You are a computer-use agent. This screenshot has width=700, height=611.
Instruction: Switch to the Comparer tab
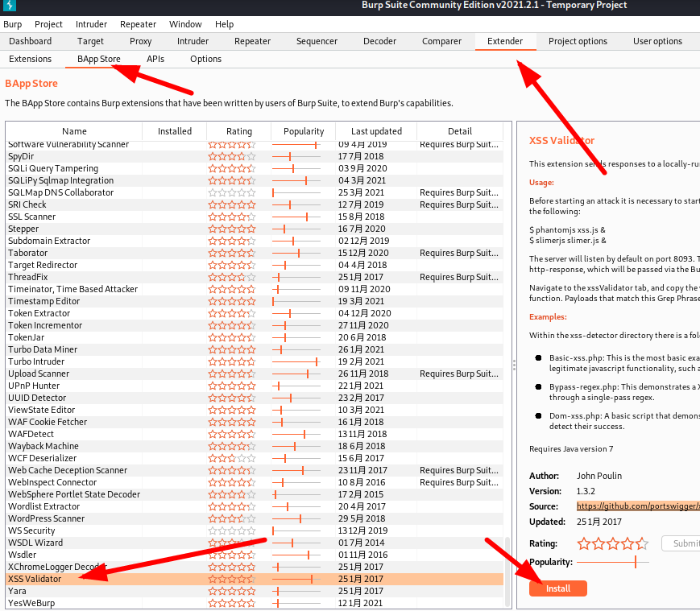tap(441, 41)
